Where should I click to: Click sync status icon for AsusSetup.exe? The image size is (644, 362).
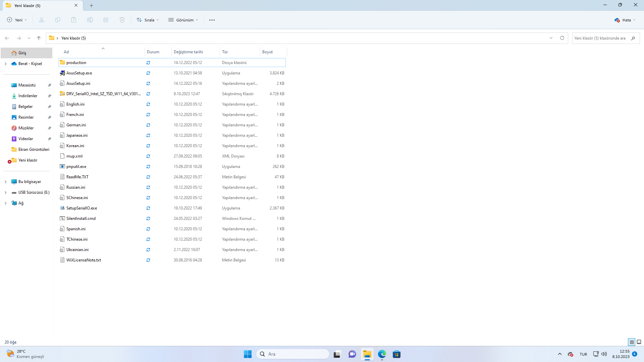(x=148, y=73)
